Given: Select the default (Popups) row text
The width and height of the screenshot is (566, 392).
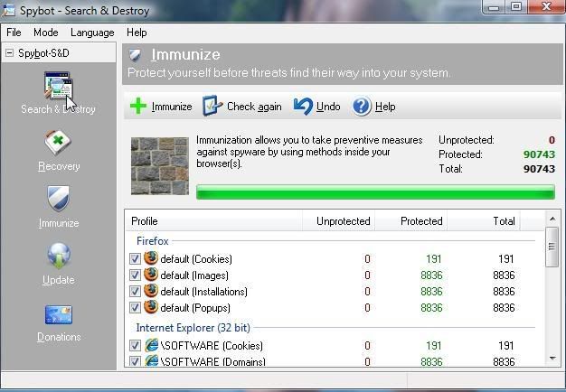Looking at the screenshot, I should pos(195,308).
